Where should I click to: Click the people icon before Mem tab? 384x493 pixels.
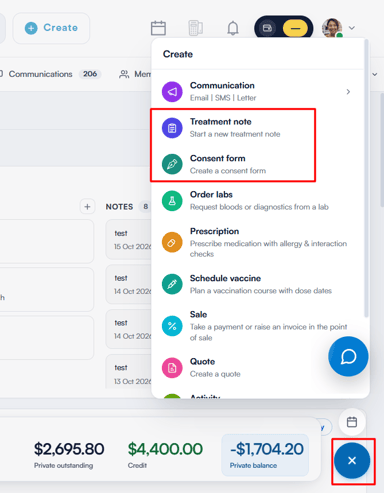point(124,74)
